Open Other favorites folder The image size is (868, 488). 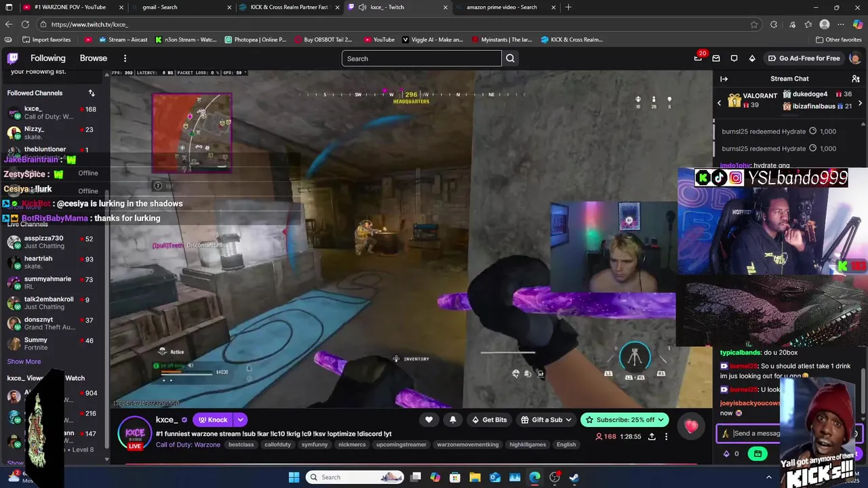pos(838,39)
